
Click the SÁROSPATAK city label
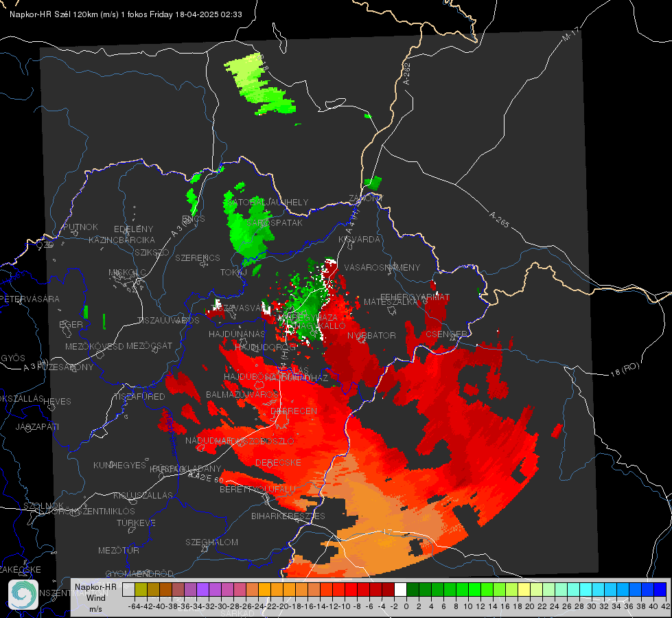click(275, 223)
